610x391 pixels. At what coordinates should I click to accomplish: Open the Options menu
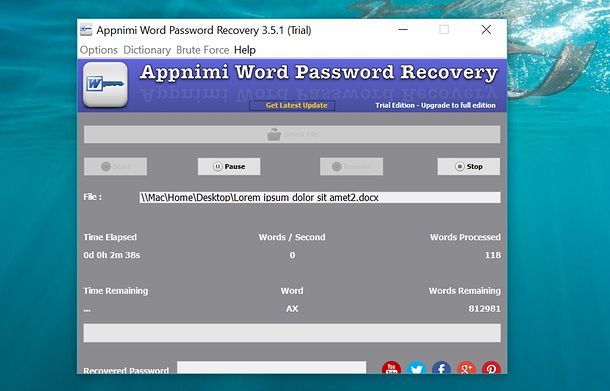99,50
